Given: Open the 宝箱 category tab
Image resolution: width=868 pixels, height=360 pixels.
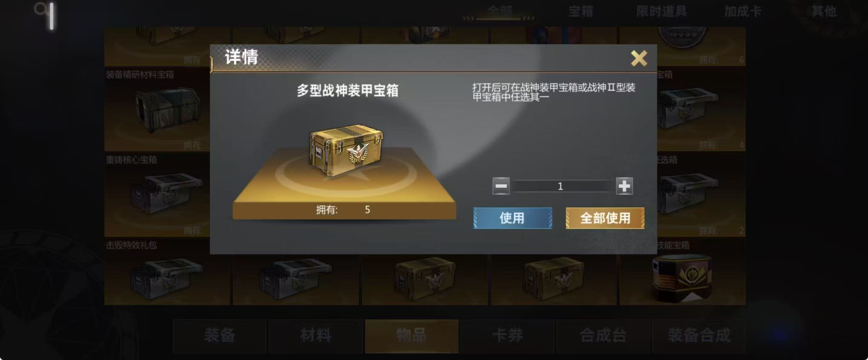Looking at the screenshot, I should (x=580, y=12).
